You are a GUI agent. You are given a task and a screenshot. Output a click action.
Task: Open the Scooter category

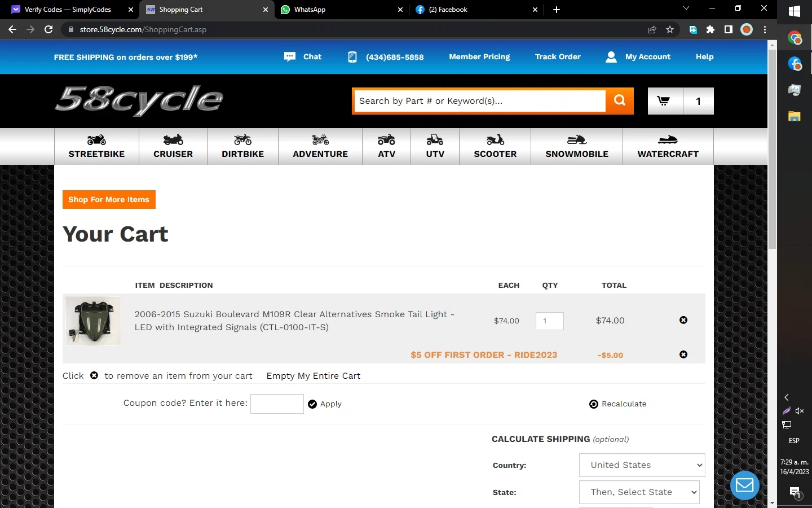[x=495, y=147]
